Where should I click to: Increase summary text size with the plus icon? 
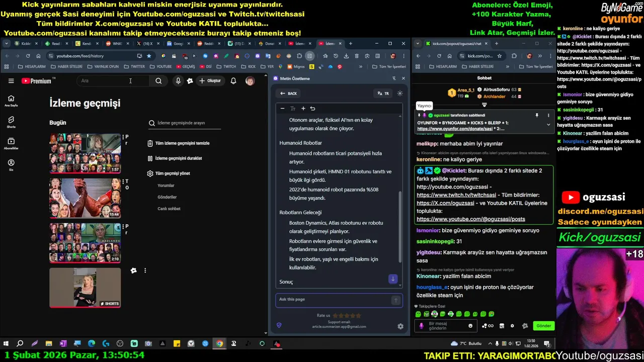[303, 109]
